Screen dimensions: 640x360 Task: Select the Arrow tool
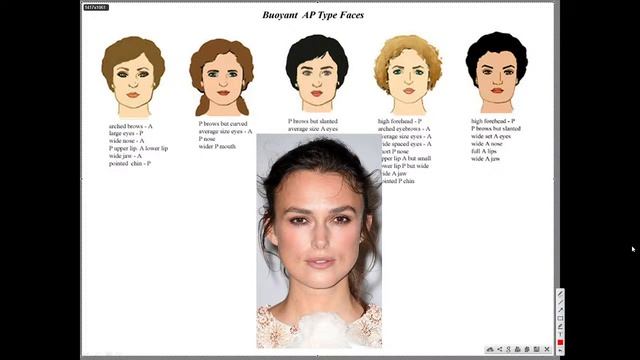click(560, 310)
